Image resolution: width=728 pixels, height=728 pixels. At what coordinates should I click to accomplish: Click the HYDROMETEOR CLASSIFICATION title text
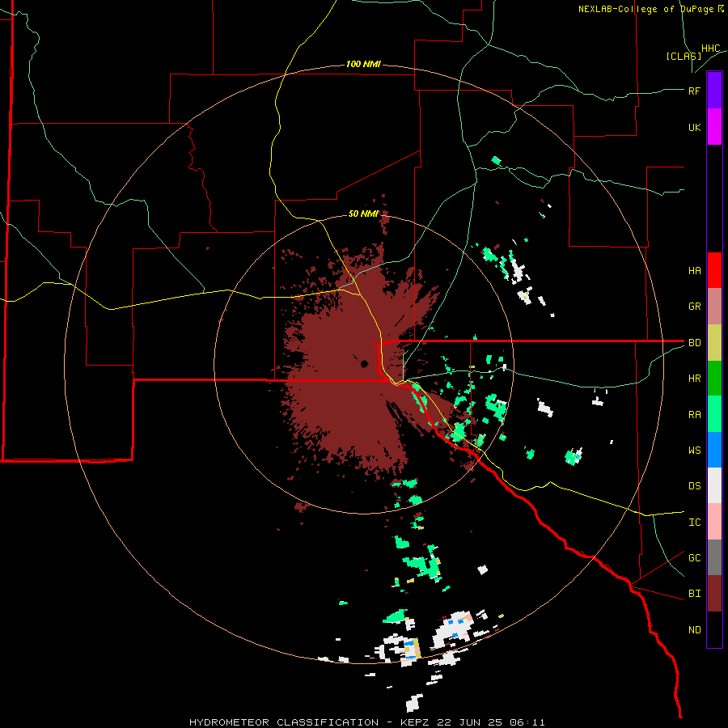tap(284, 722)
